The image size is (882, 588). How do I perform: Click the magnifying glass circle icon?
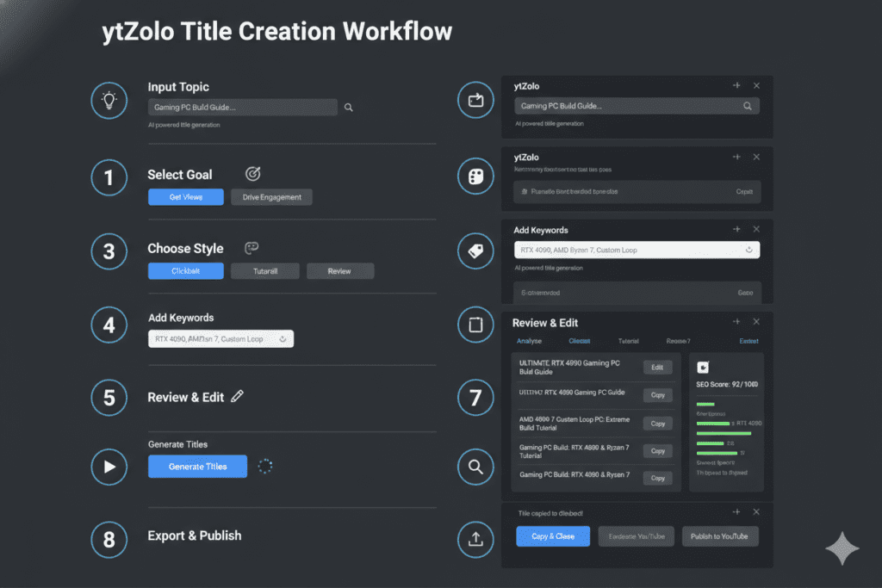pos(475,467)
